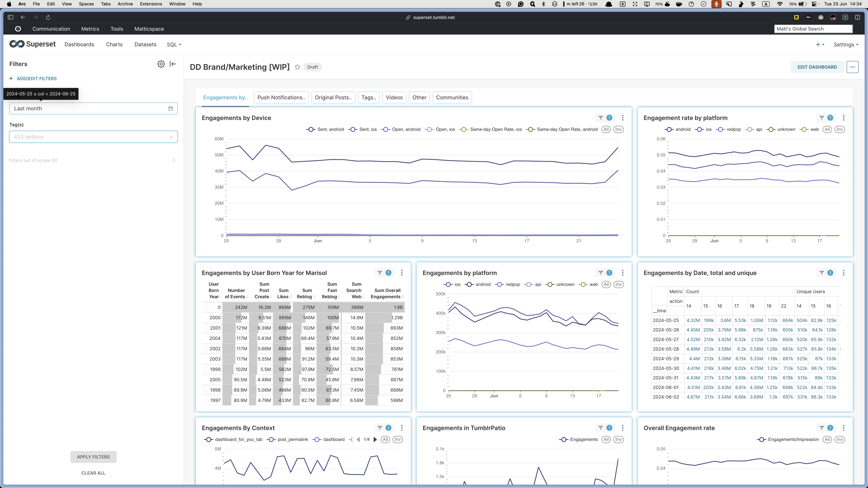Go back with browser back arrow
Viewport: 868px width, 488px height.
pyautogui.click(x=23, y=17)
